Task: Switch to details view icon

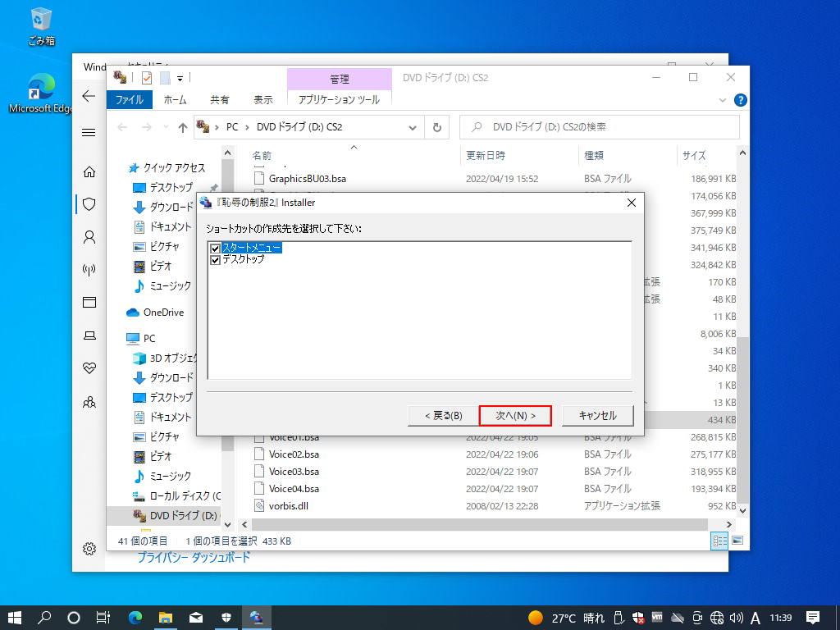Action: click(719, 541)
